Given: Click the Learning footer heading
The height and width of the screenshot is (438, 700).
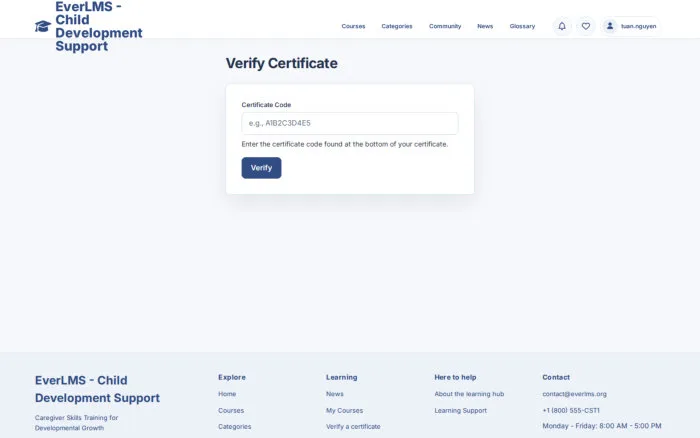Looking at the screenshot, I should click(342, 377).
